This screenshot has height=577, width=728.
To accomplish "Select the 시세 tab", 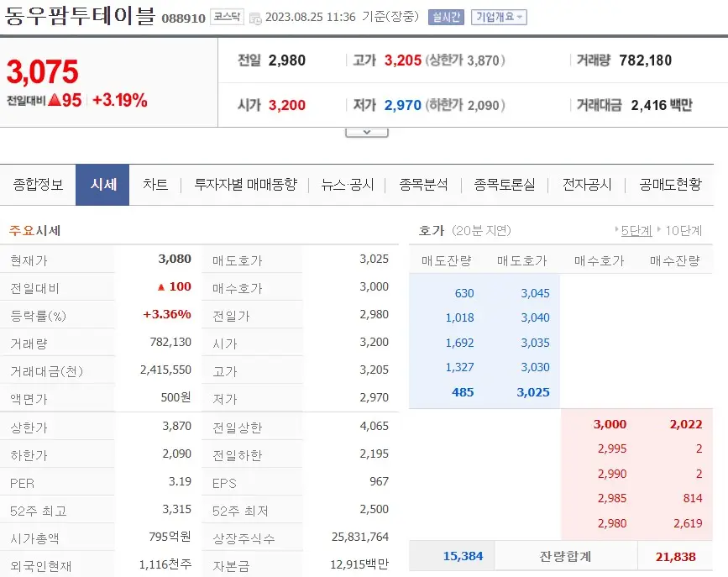I will point(102,186).
